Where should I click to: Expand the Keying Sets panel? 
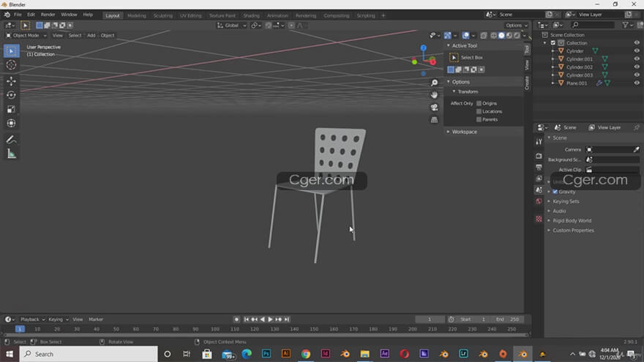(566, 202)
